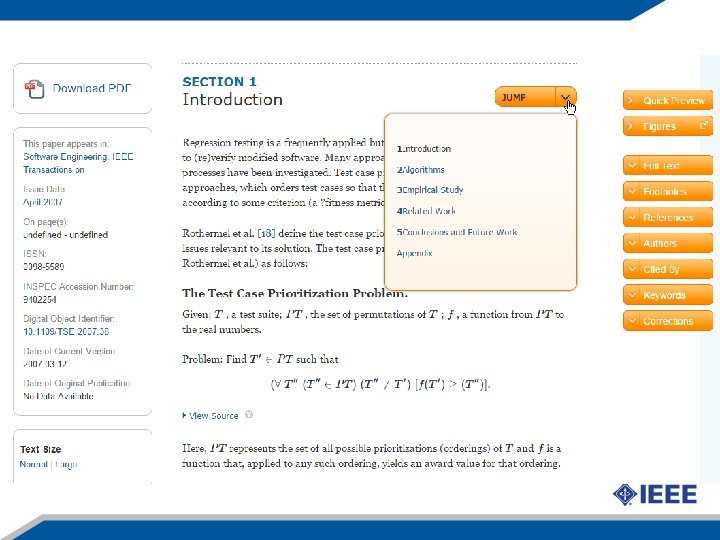The height and width of the screenshot is (540, 720).
Task: Jump to 2 Algorithms section
Action: click(421, 169)
